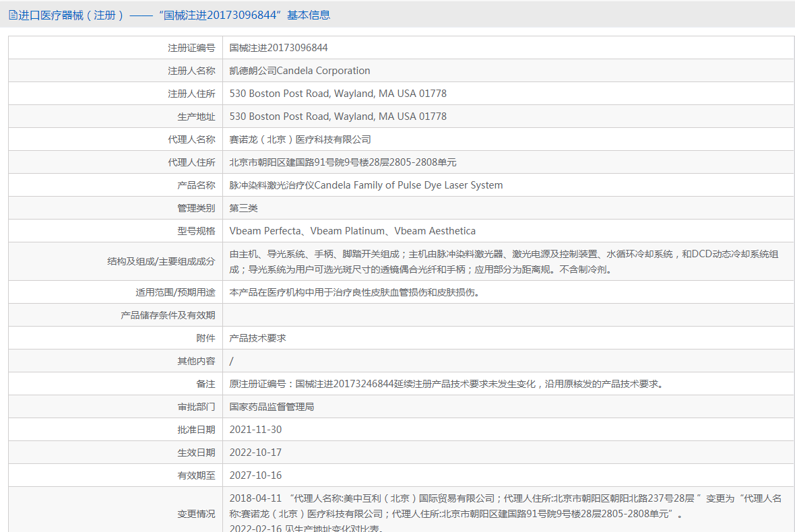
Task: Select the effective date 2022-10-17
Action: click(255, 453)
